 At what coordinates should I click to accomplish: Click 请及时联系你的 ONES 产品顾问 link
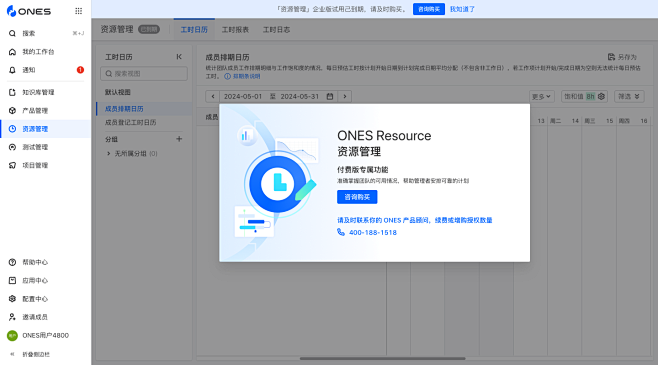pos(415,220)
